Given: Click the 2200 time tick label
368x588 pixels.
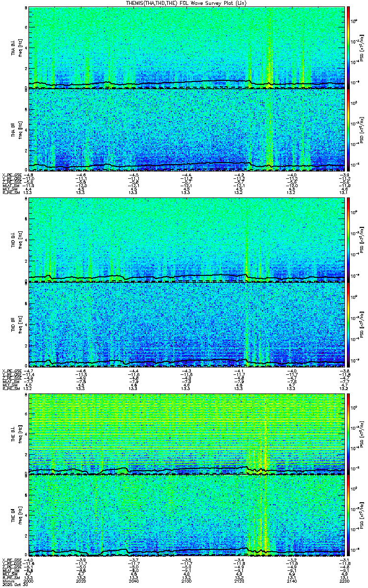Looking at the screenshot, I should (343, 581).
